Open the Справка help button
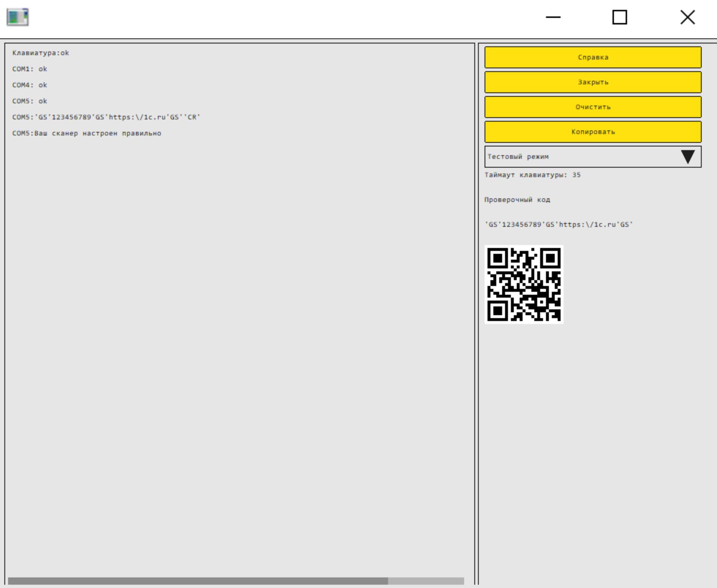This screenshot has width=717, height=588. click(593, 57)
